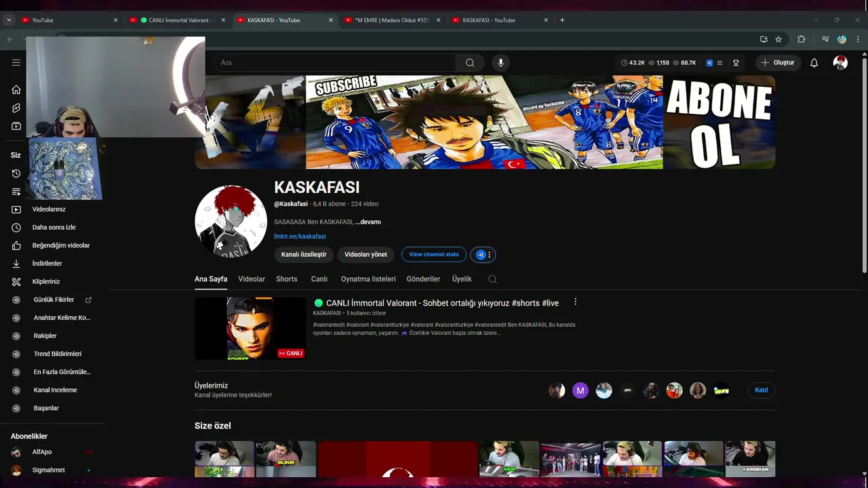Select the Shorts channel tab
The width and height of the screenshot is (868, 488).
pyautogui.click(x=287, y=279)
